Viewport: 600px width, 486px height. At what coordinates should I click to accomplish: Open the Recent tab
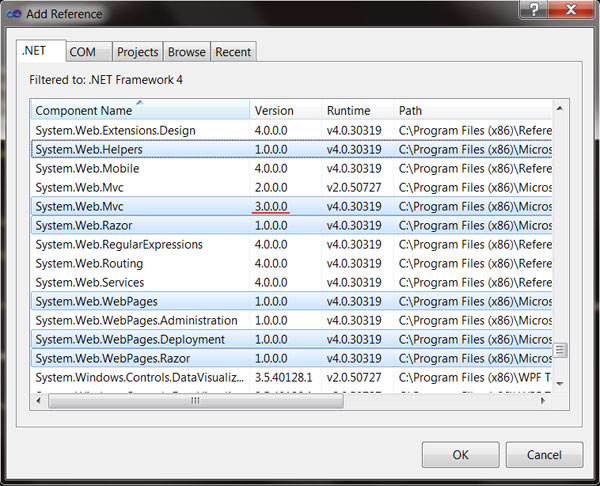[x=233, y=52]
